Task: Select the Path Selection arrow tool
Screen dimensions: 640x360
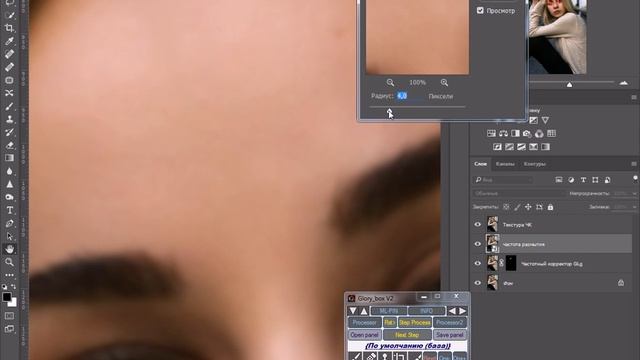Action: tap(9, 236)
